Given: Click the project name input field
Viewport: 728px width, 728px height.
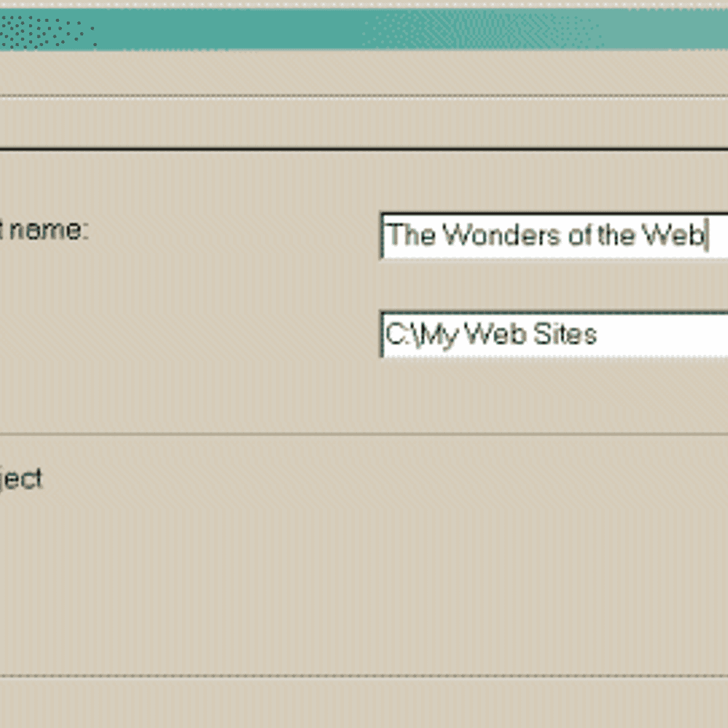Looking at the screenshot, I should coord(553,235).
